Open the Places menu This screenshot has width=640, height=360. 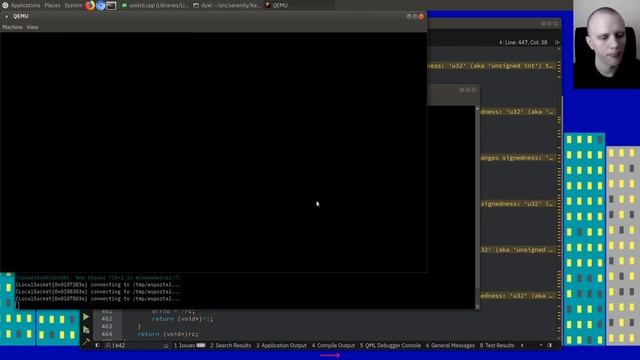[52, 5]
